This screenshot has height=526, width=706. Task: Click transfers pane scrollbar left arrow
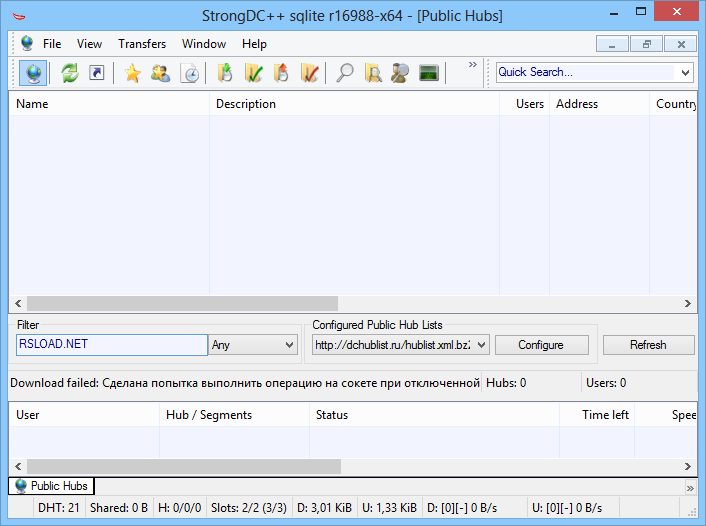tap(18, 466)
